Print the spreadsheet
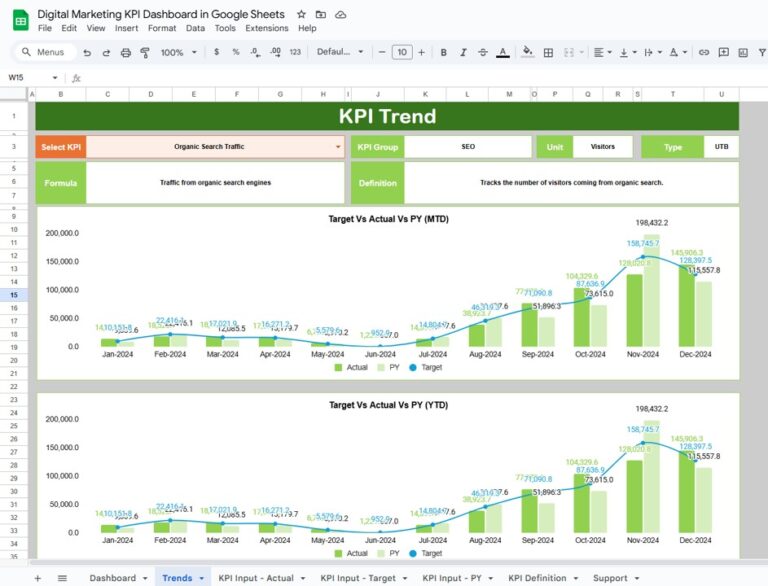768x586 pixels. coord(126,52)
